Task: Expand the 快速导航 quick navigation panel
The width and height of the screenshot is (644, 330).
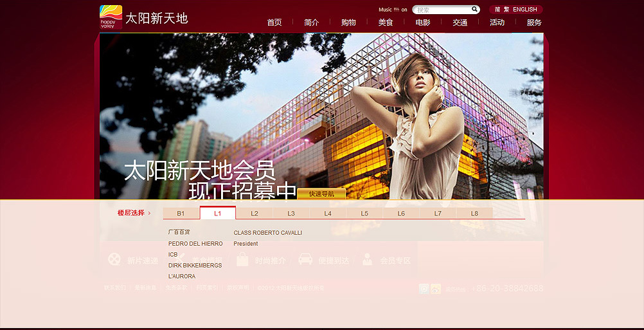Action: [321, 194]
